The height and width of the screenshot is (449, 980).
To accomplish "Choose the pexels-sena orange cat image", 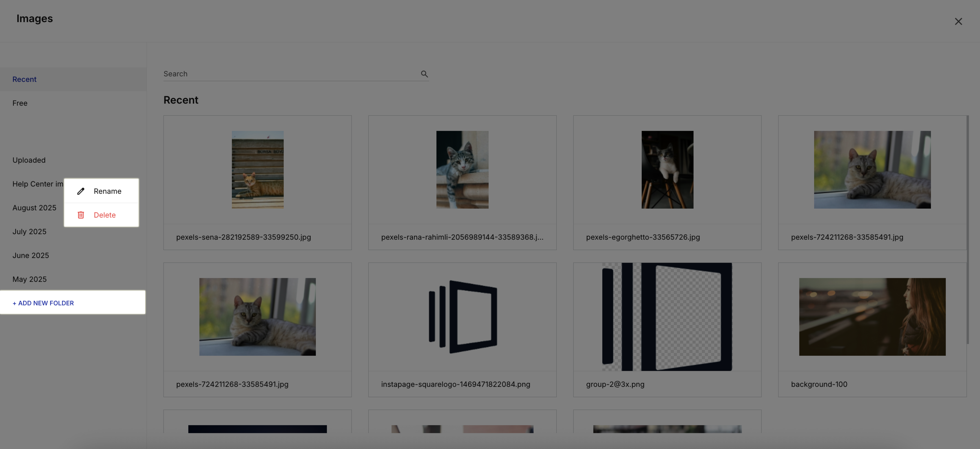I will (x=258, y=170).
